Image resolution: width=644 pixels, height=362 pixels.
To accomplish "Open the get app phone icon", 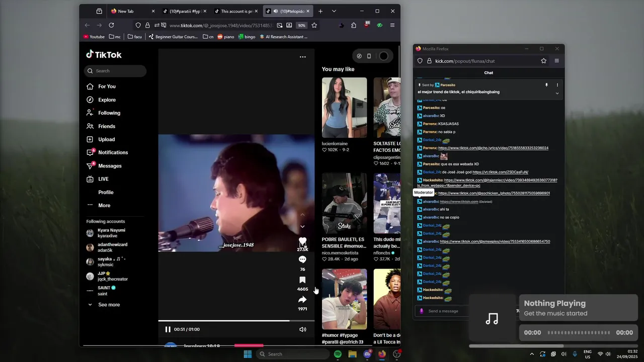I will click(x=369, y=56).
